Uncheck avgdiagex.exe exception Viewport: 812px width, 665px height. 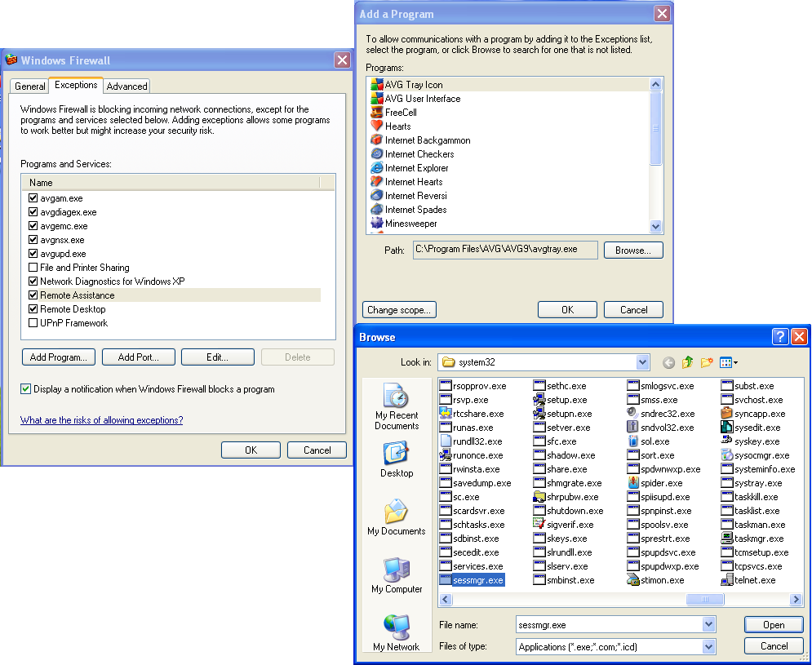tap(33, 212)
